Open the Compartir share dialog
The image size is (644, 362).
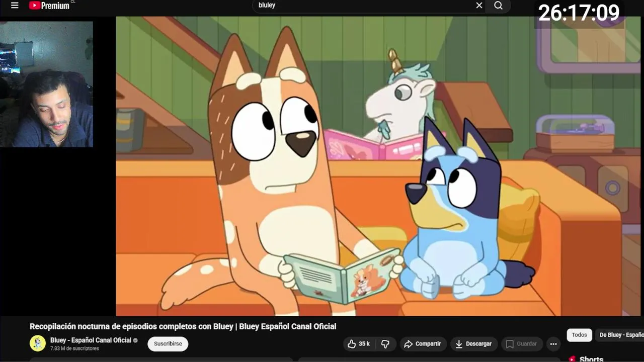[x=423, y=344]
